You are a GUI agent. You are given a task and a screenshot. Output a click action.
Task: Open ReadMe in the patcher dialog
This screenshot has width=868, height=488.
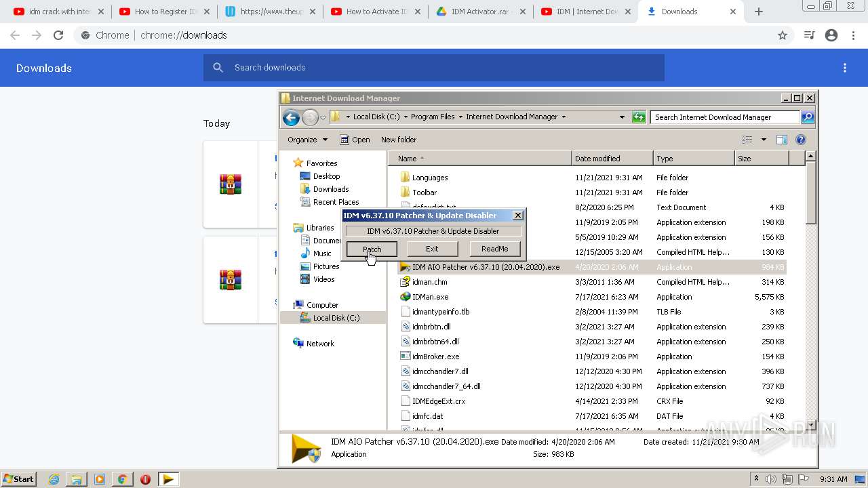click(494, 249)
